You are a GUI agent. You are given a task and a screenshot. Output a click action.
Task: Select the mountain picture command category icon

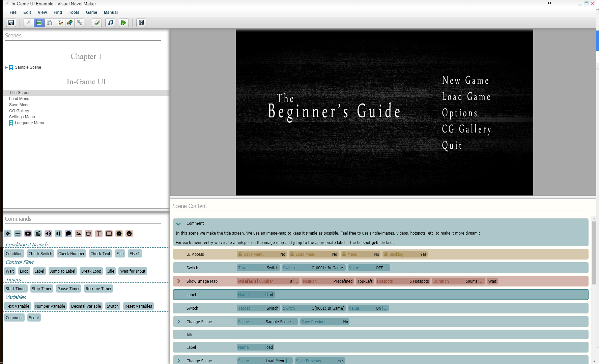point(79,234)
